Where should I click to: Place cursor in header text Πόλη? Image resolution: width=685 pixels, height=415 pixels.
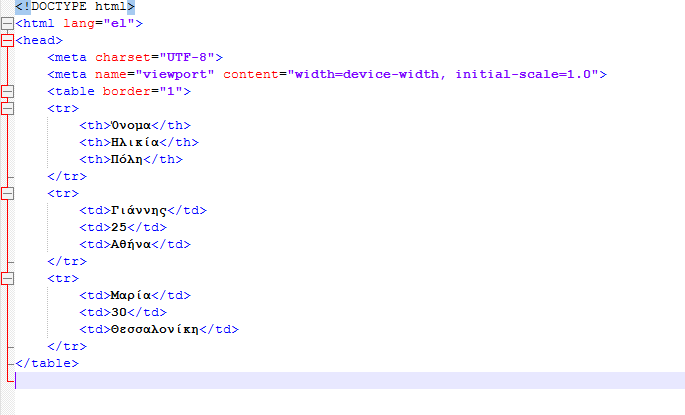(127, 159)
